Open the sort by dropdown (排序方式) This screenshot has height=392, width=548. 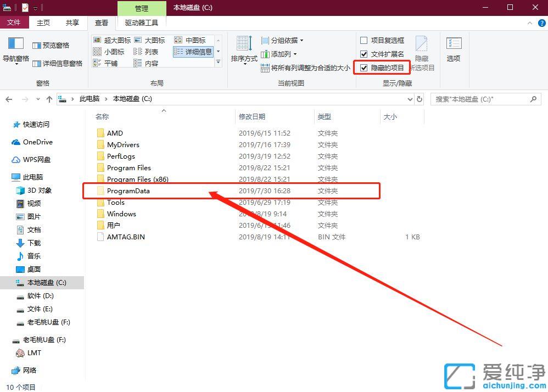click(243, 50)
